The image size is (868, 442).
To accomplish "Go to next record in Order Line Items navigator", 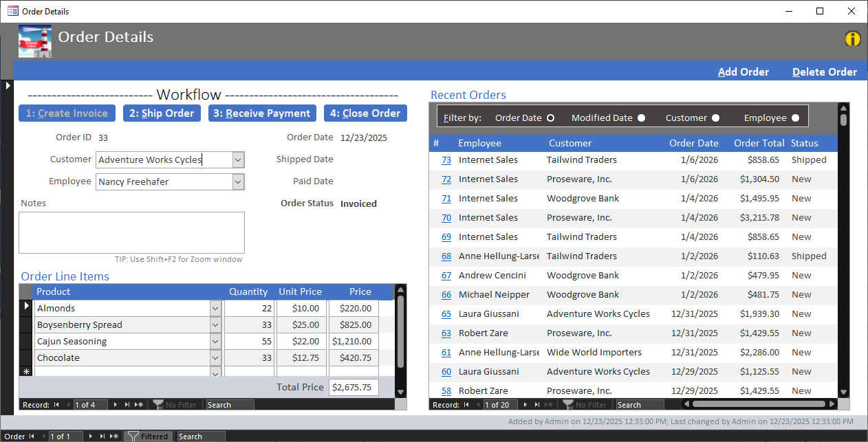I will (116, 405).
